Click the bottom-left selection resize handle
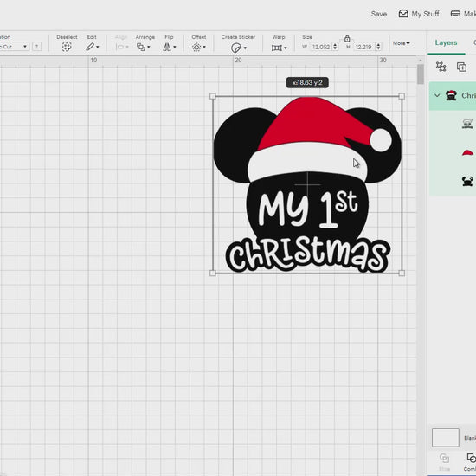This screenshot has width=476, height=476. point(213,273)
